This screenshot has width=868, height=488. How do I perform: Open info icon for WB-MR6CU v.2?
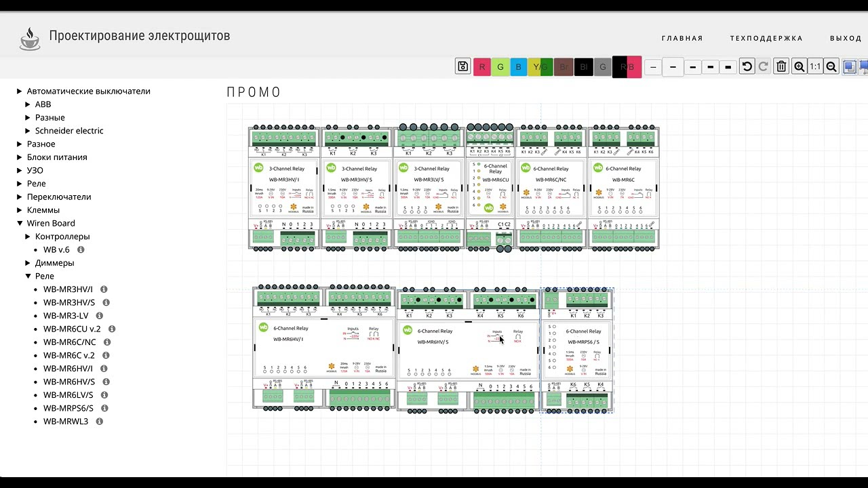[x=112, y=329]
